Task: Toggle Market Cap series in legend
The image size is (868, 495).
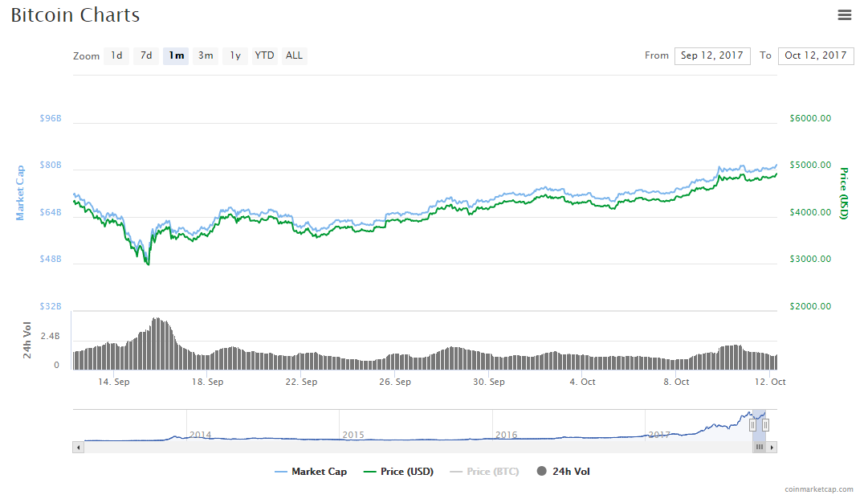Action: coord(311,472)
